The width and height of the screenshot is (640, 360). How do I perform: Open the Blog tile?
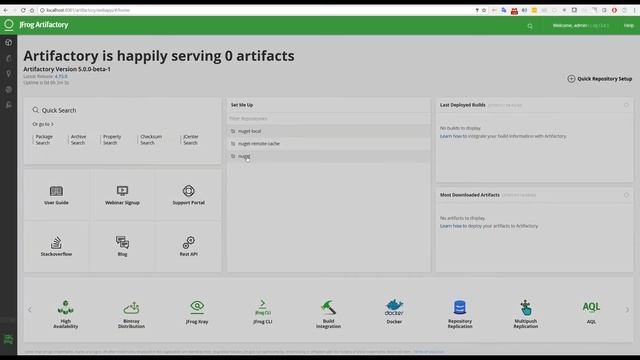pyautogui.click(x=122, y=247)
